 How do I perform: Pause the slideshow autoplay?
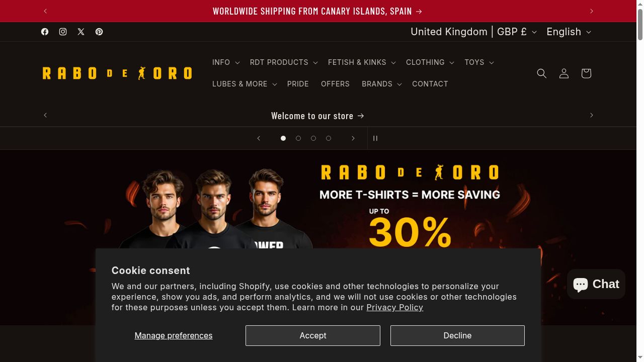pos(375,138)
